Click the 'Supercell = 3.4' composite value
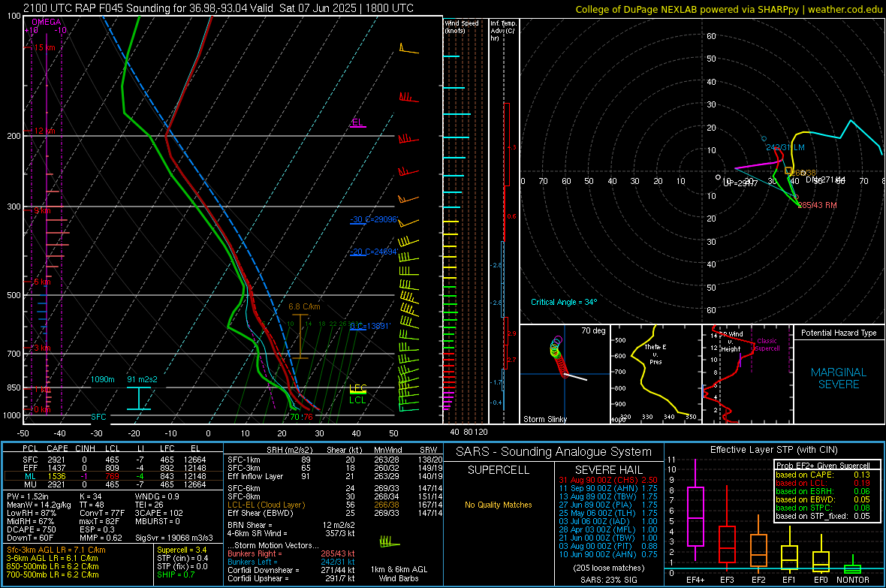Image resolution: width=886 pixels, height=588 pixels. [182, 550]
